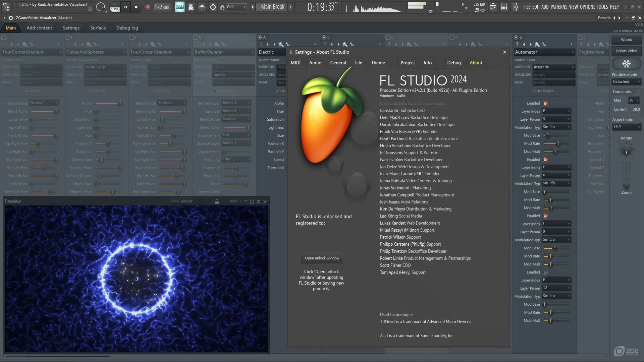644x362 pixels.
Task: Adjust the Rotate knob
Action: point(626,150)
